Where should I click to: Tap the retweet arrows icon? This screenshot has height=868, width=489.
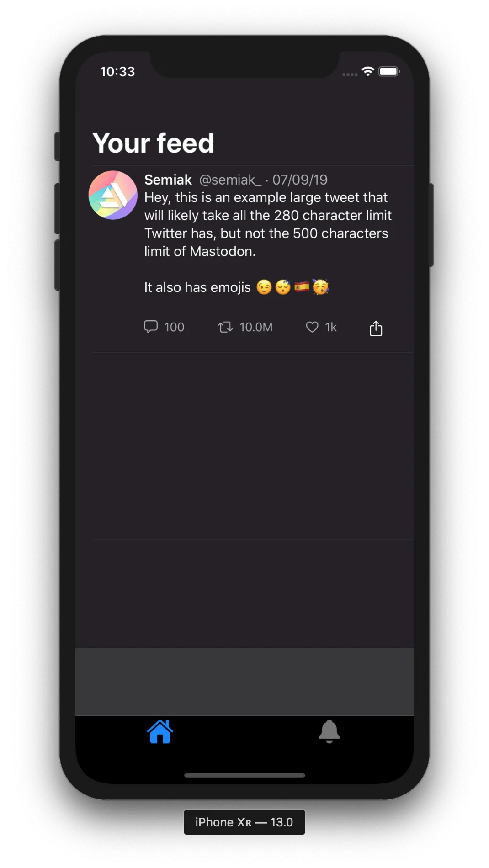[x=225, y=327]
